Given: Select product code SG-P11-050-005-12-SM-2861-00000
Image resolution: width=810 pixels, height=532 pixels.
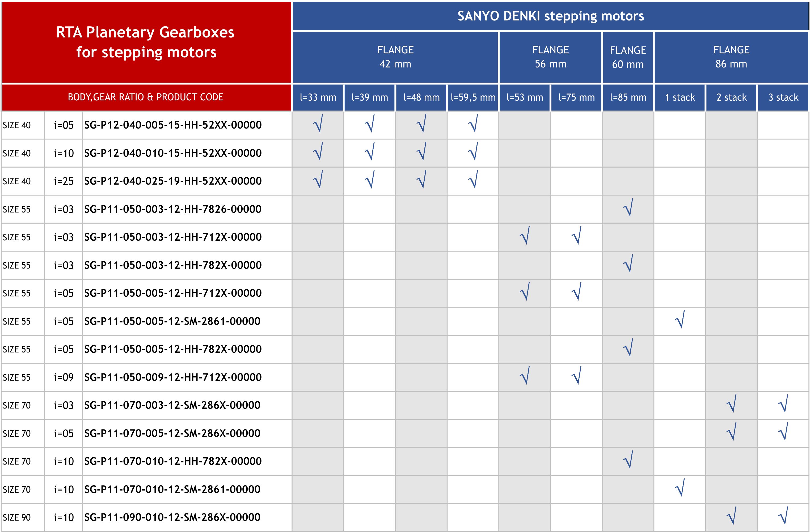Looking at the screenshot, I should 172,321.
